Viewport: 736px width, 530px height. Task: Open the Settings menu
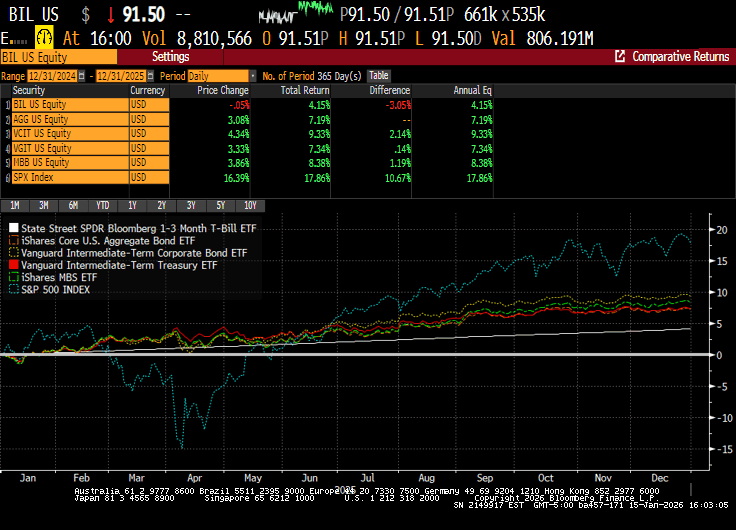point(170,57)
